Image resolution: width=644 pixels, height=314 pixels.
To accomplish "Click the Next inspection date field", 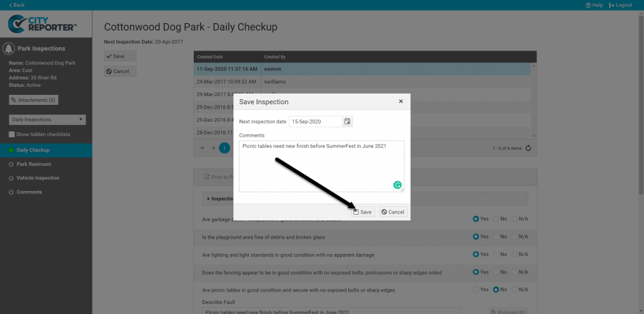I will (x=316, y=121).
